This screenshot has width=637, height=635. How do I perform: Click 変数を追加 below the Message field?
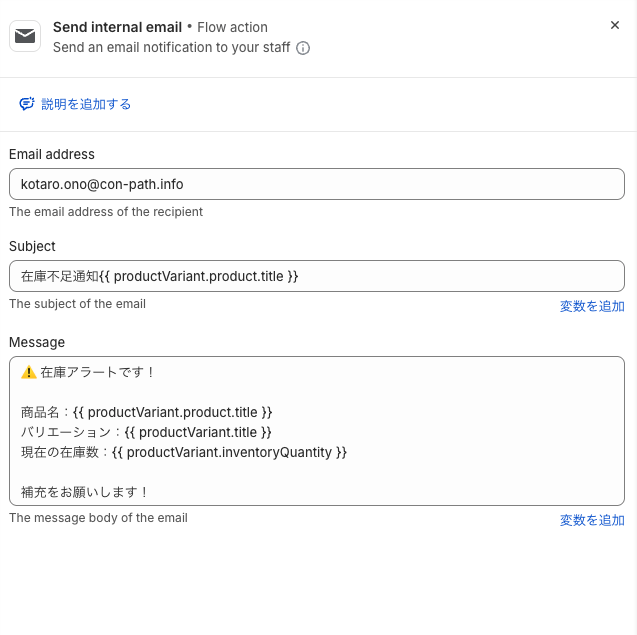(592, 520)
